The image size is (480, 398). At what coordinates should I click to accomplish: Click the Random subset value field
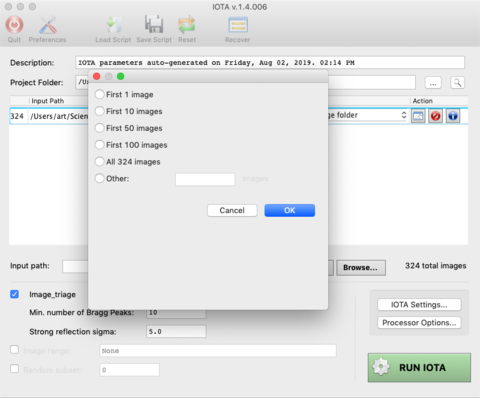[129, 370]
